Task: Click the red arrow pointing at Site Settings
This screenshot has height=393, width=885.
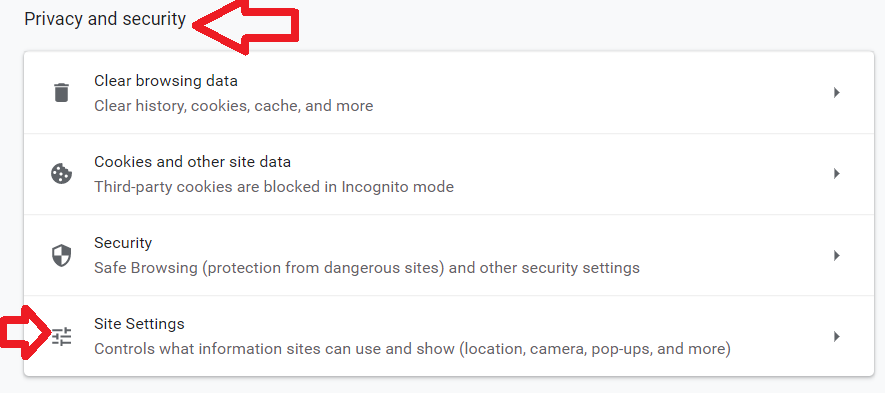Action: [24, 332]
